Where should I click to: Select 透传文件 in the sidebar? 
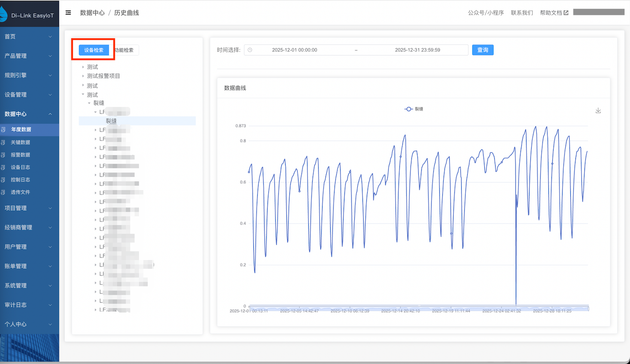(20, 192)
